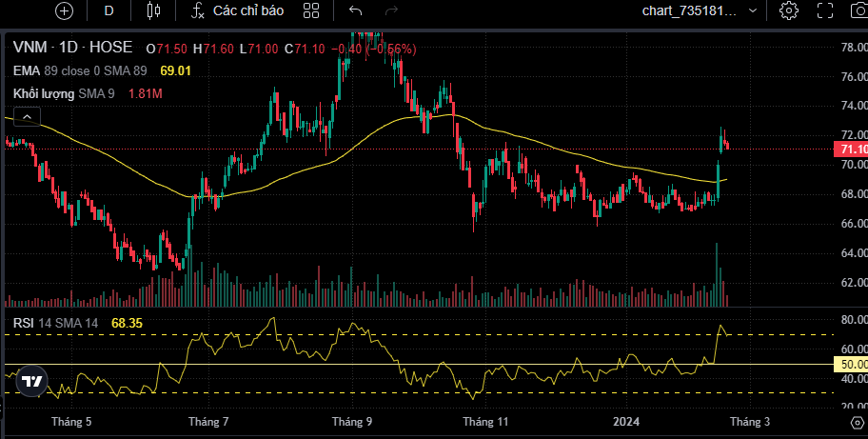Click the VNM · 1D · HOSE symbol title

[72, 47]
